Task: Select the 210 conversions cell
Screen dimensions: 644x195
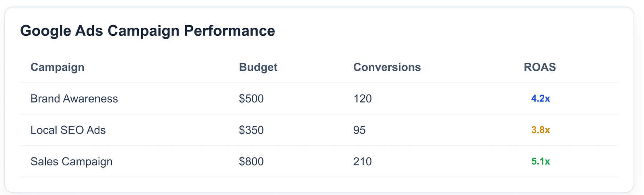Action: click(x=362, y=161)
